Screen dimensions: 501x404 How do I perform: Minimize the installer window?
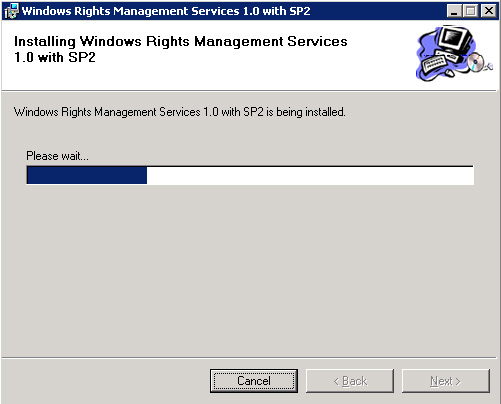pyautogui.click(x=453, y=11)
